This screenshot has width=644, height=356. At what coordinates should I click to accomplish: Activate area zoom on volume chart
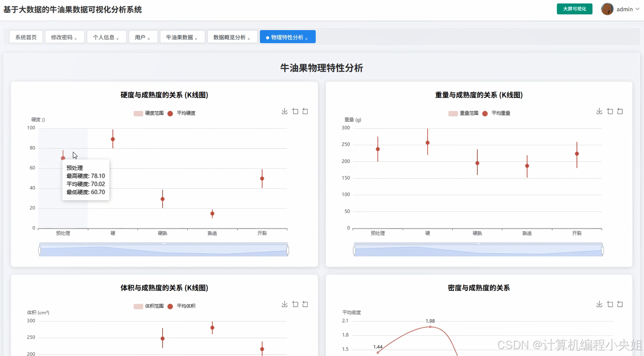(x=295, y=304)
